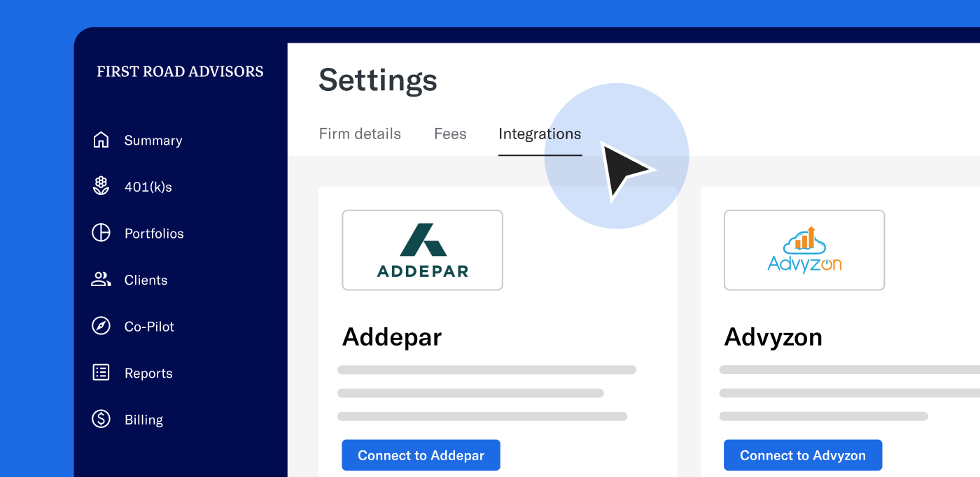Select the Summary home icon
This screenshot has width=980, height=477.
coord(101,140)
